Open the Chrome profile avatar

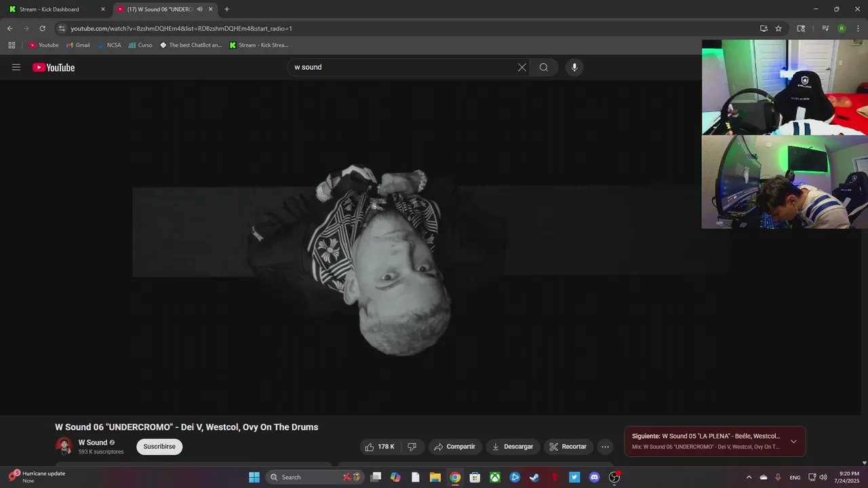click(842, 28)
